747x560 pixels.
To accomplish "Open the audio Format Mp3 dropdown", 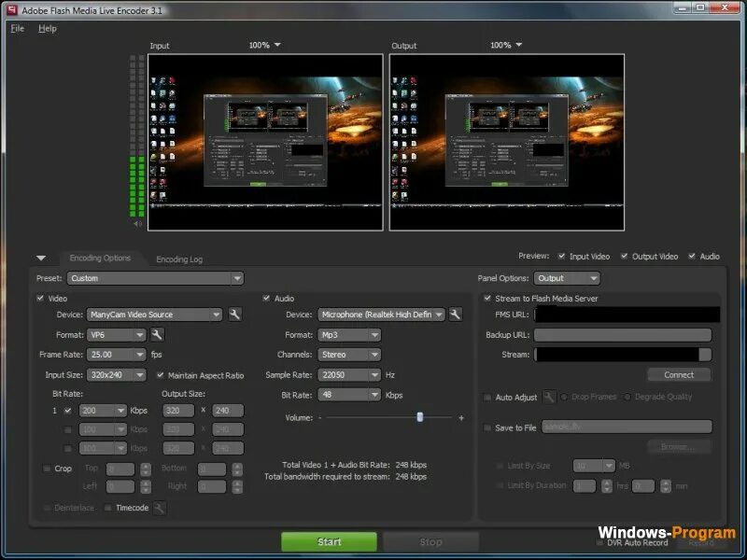I will click(349, 335).
